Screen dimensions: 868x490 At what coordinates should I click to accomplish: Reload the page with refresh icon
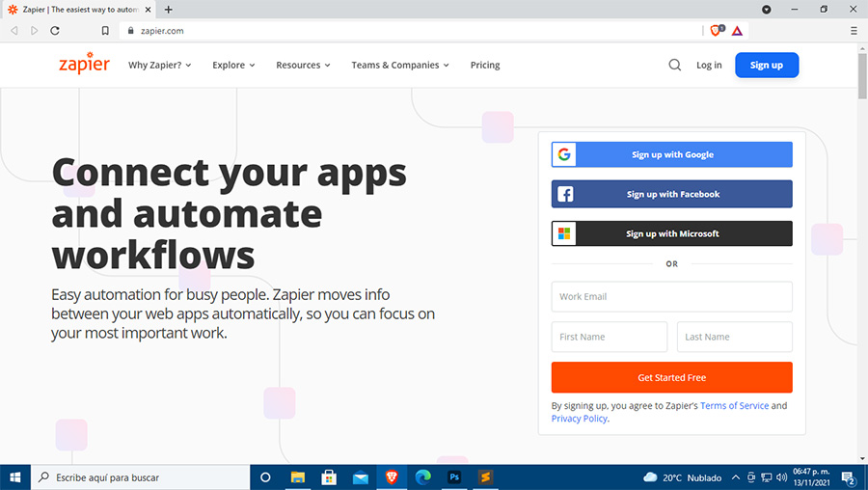pos(55,31)
